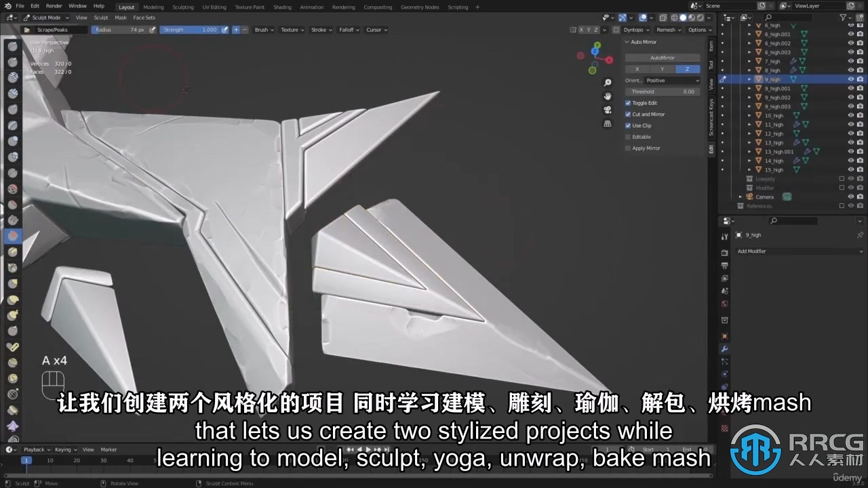
Task: Enable strength pressure sensitivity pen icon
Action: click(224, 30)
